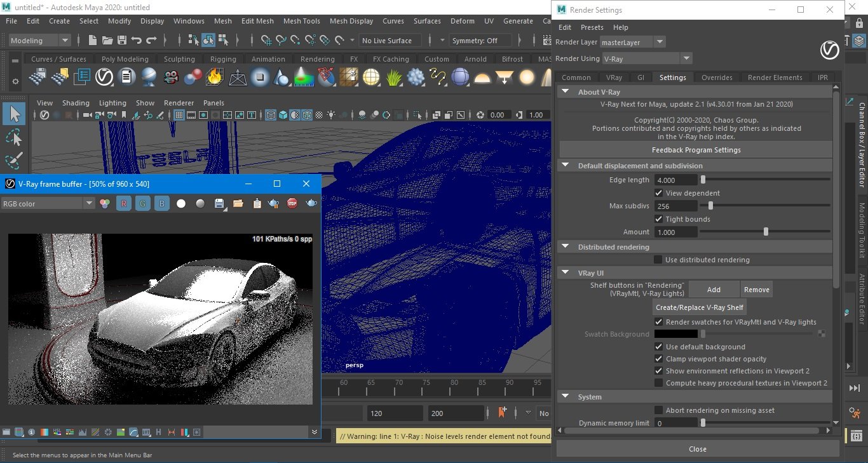The image size is (868, 463).
Task: Collapse the Default displacement and subdivision section
Action: [x=565, y=166]
